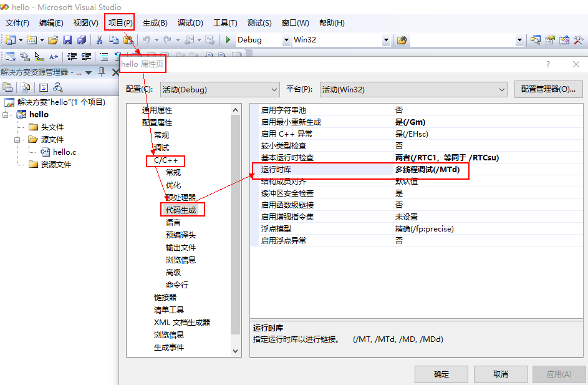Click the Redo arrow icon

[x=167, y=40]
